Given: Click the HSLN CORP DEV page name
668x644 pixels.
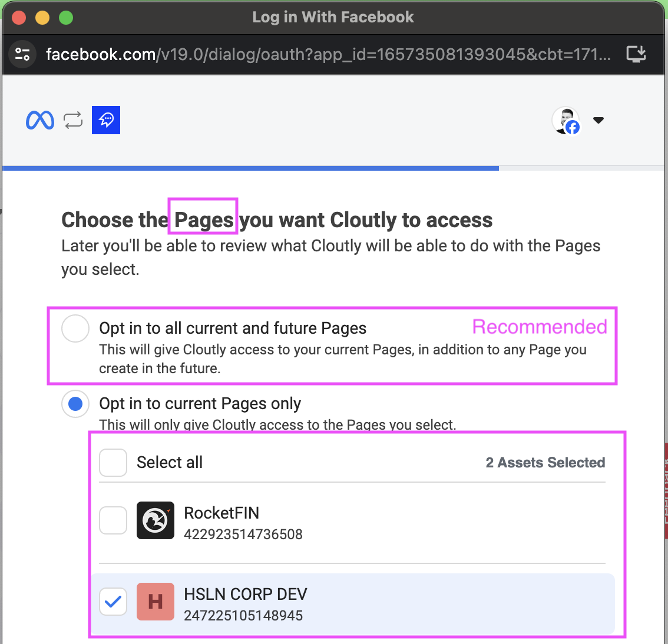Looking at the screenshot, I should tap(246, 594).
